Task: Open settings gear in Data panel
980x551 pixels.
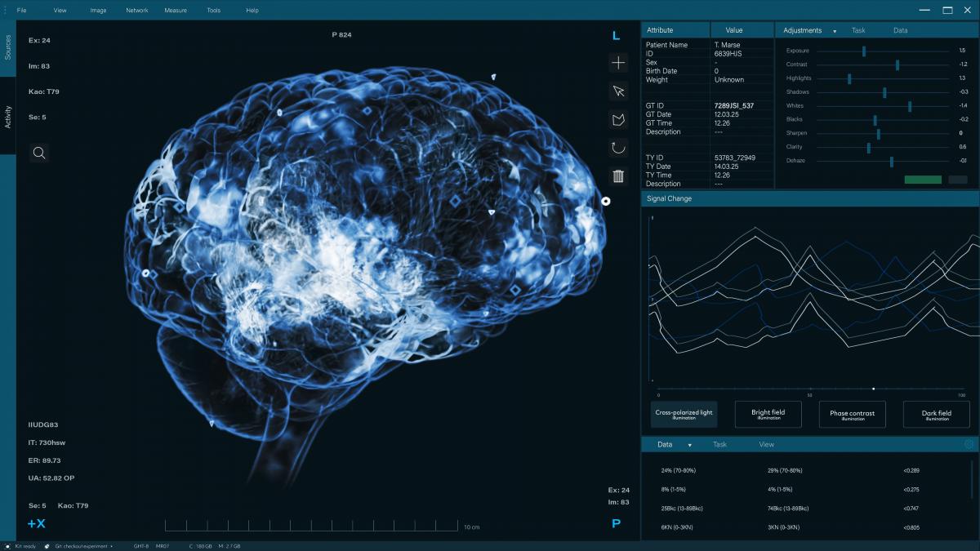Action: (x=969, y=445)
